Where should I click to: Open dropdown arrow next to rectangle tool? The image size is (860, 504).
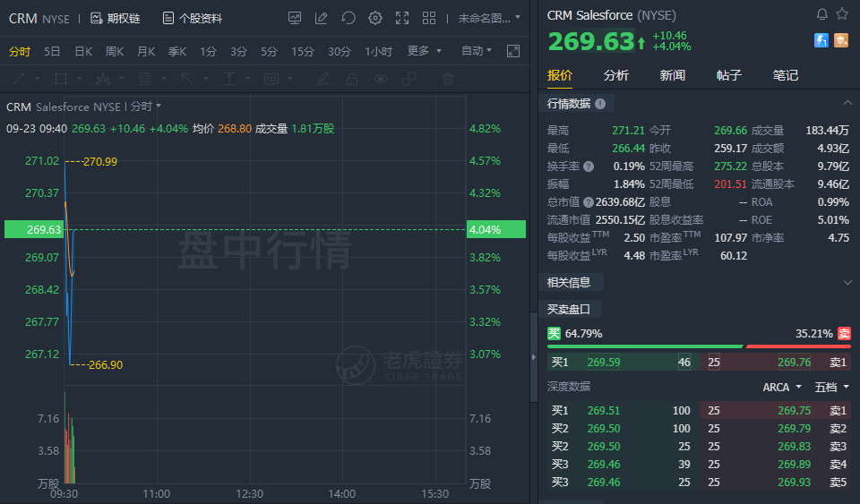click(x=80, y=79)
